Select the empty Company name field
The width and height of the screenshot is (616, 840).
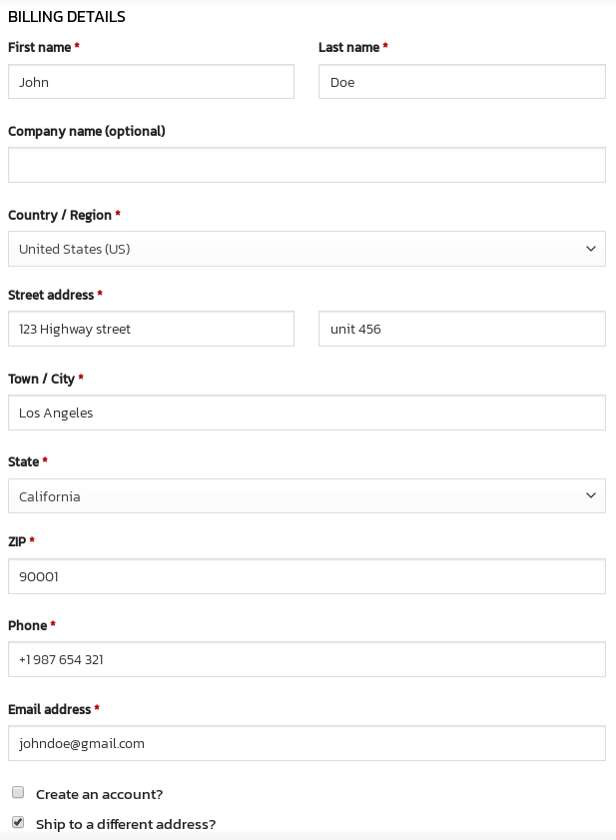pos(307,165)
